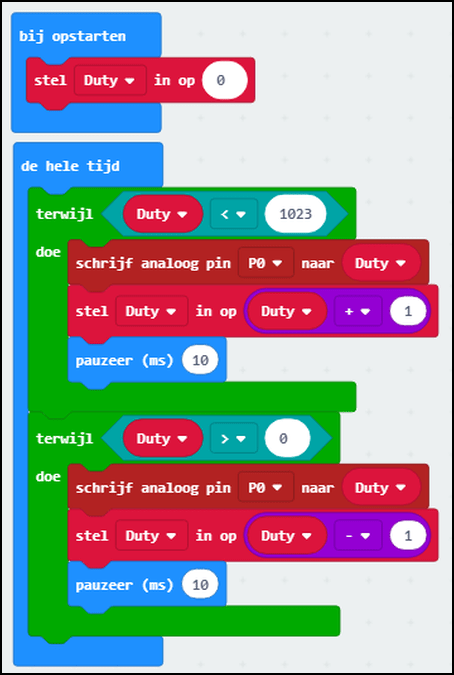Open the '+' math operator dropdown

tap(358, 311)
